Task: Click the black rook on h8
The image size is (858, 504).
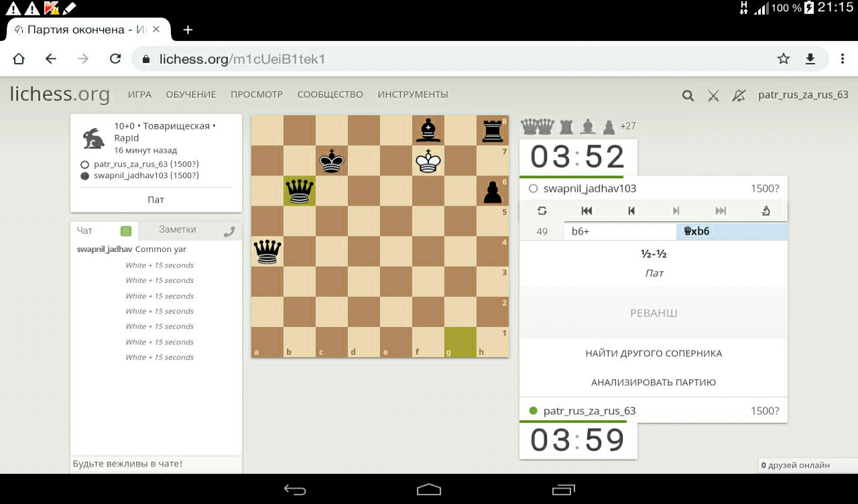Action: [x=493, y=131]
